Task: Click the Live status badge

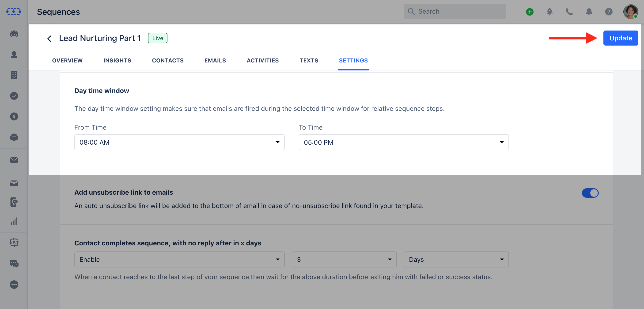Action: (x=158, y=38)
